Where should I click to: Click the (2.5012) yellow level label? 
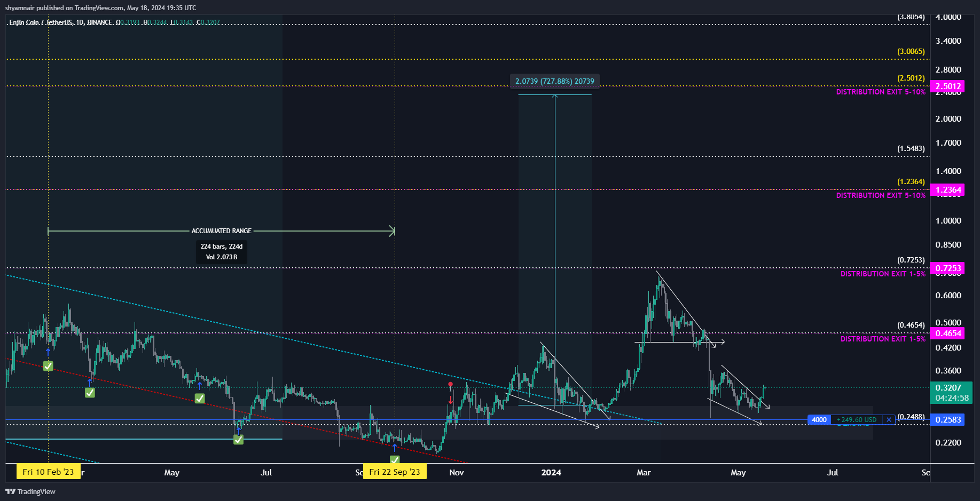pyautogui.click(x=911, y=78)
